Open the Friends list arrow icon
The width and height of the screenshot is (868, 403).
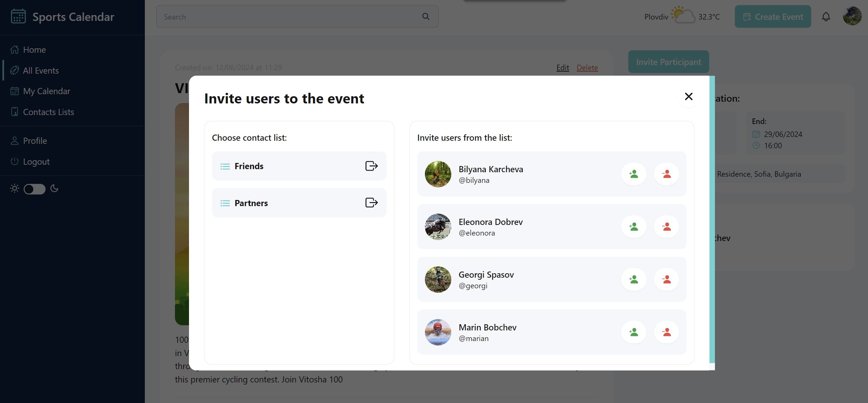coord(371,166)
